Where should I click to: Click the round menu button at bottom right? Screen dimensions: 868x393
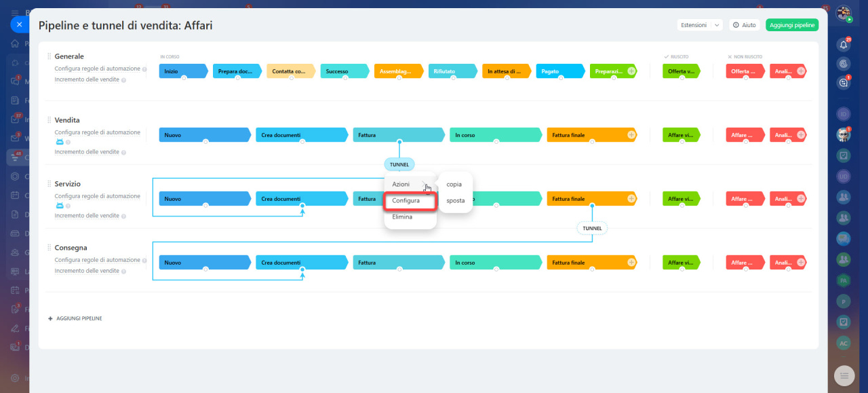[844, 375]
